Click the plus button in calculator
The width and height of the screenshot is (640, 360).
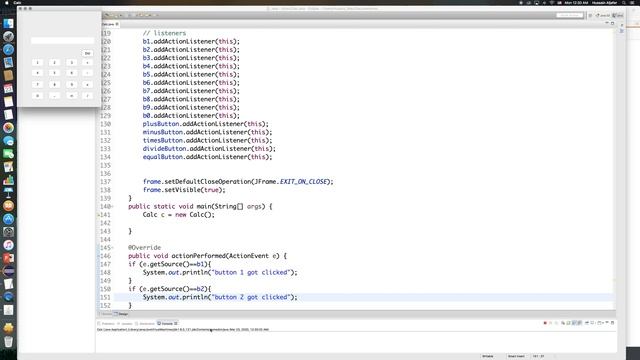87,62
